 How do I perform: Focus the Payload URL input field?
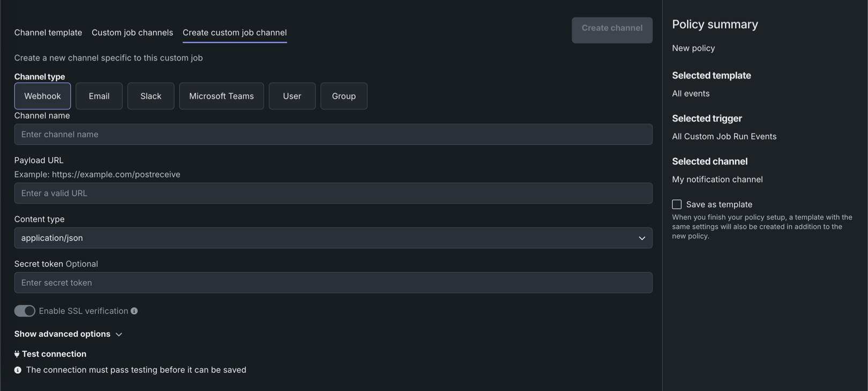[x=332, y=193]
